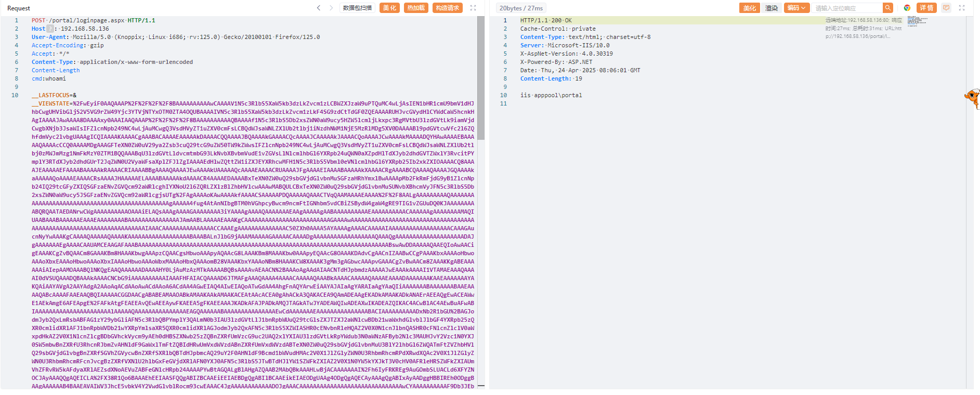Click the Host value 192.168.58.136
The width and height of the screenshot is (980, 395).
tap(85, 29)
